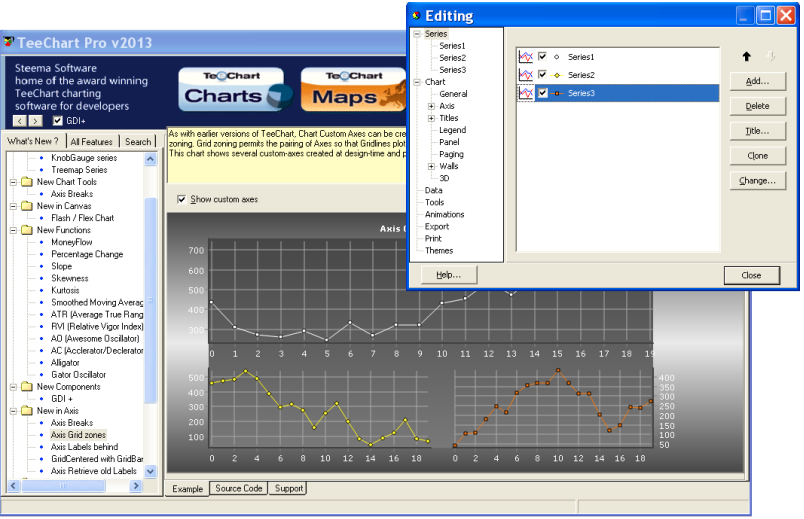This screenshot has width=804, height=519.
Task: Uncheck the GDI+ checkbox
Action: 57,121
